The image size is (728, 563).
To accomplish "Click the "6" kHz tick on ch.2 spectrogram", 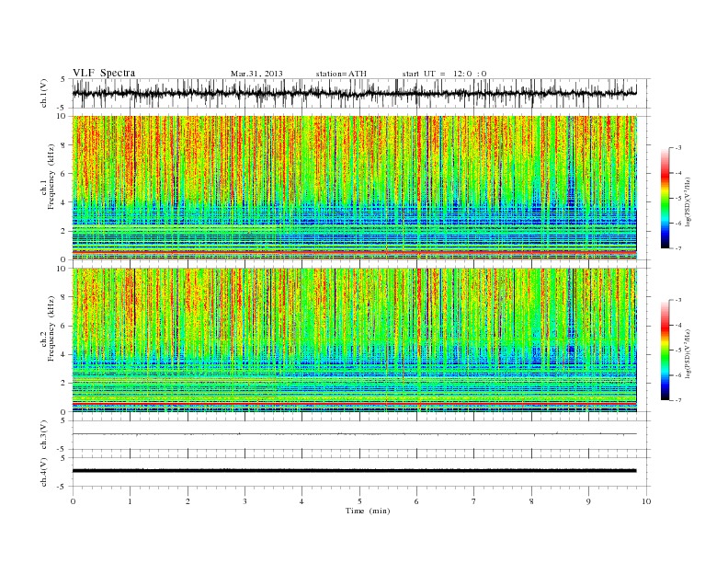I will point(63,326).
